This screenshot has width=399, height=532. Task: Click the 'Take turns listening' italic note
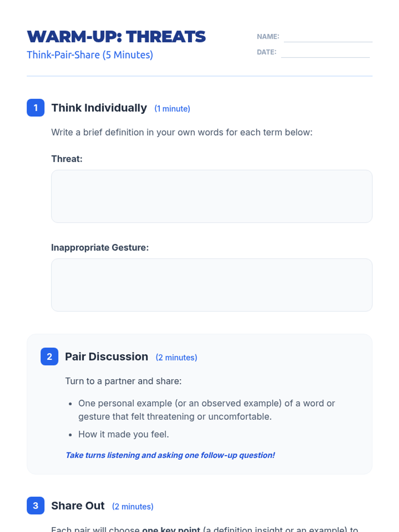170,455
